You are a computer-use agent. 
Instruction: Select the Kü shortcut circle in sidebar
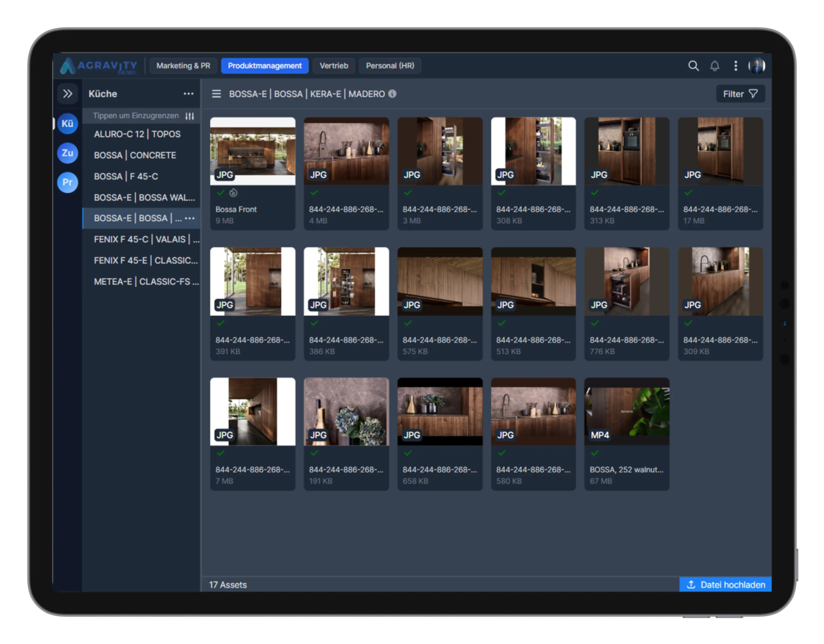(67, 123)
